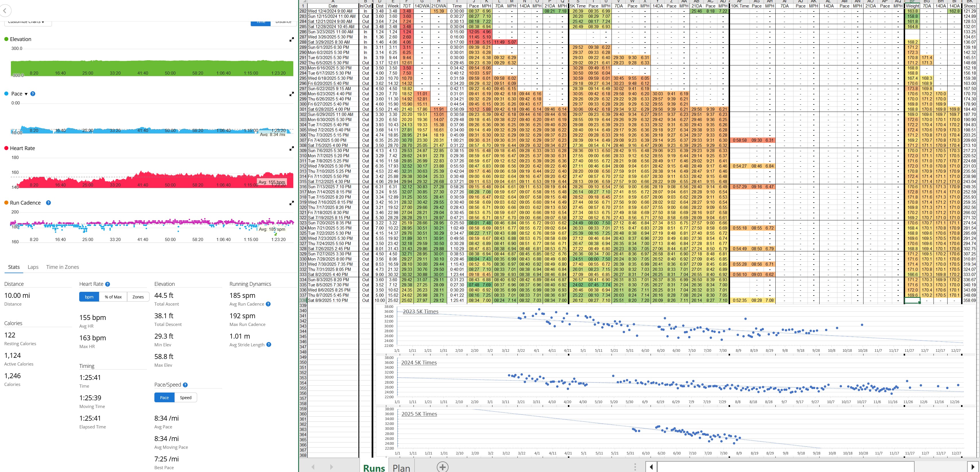Click the green Elevation legend dot
The image size is (980, 472).
pyautogui.click(x=6, y=39)
